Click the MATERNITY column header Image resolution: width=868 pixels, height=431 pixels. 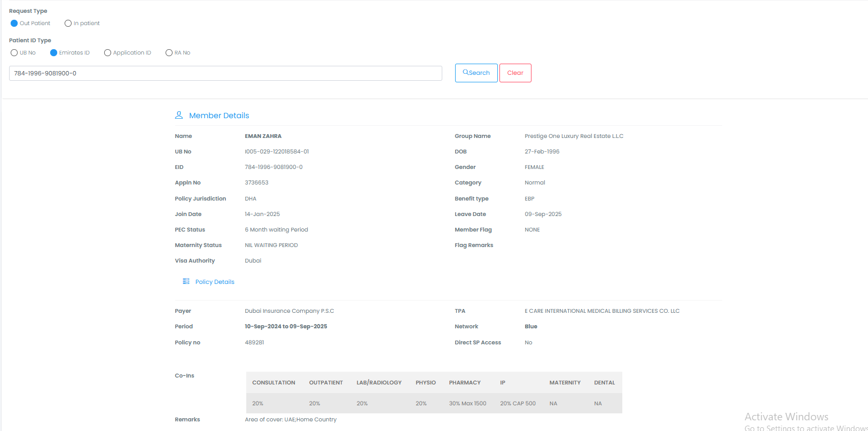click(x=565, y=383)
